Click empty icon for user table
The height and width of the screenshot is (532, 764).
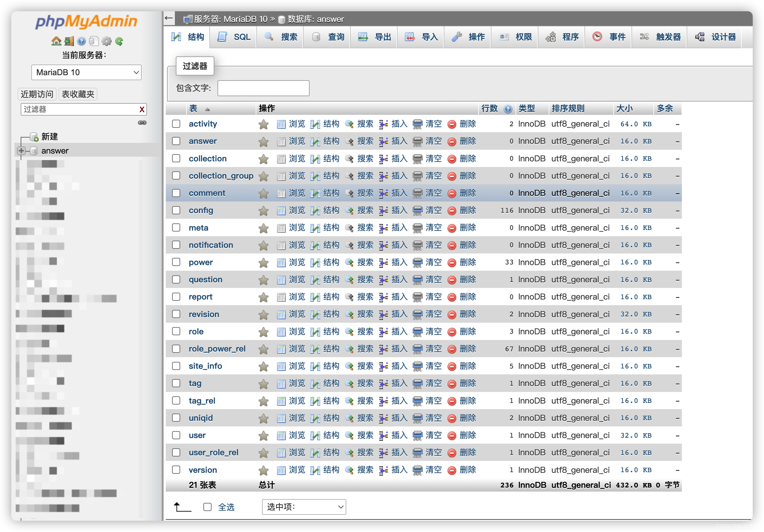[x=417, y=436]
